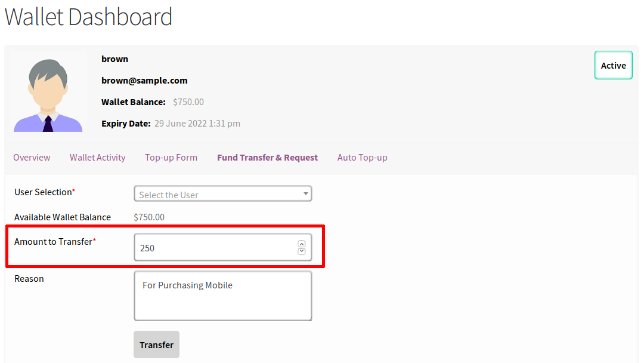Open the Select the User dropdown

(222, 194)
